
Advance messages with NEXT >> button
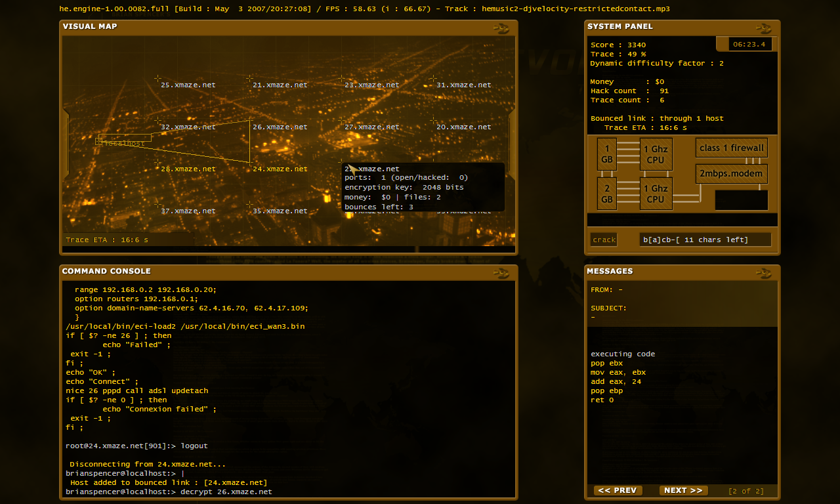pyautogui.click(x=683, y=490)
